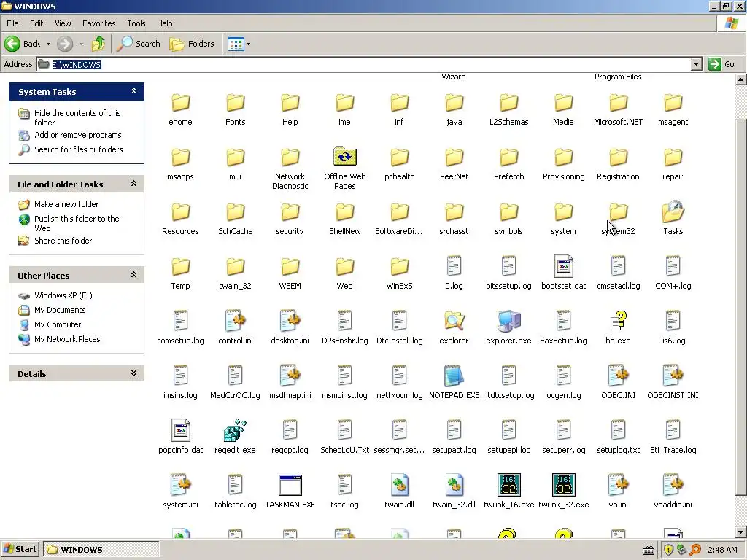Select the Fonts folder icon
The height and width of the screenshot is (560, 747).
(236, 103)
